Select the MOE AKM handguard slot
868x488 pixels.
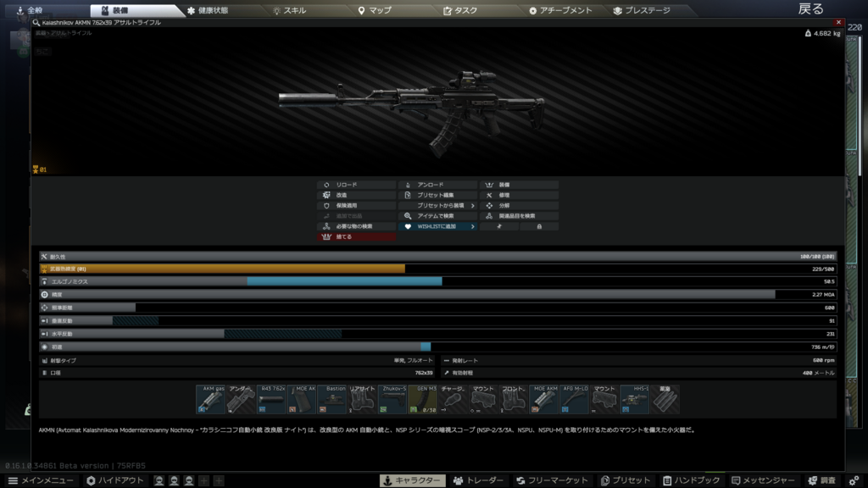[x=543, y=400]
